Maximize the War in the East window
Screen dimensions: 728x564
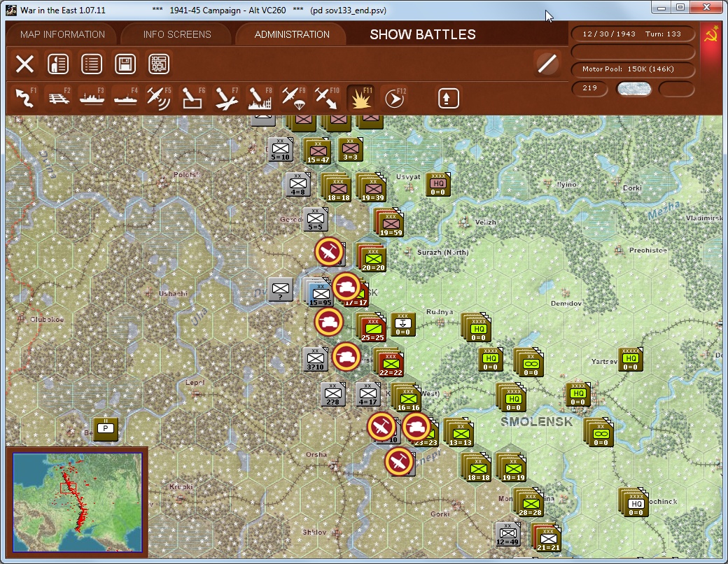tap(680, 8)
